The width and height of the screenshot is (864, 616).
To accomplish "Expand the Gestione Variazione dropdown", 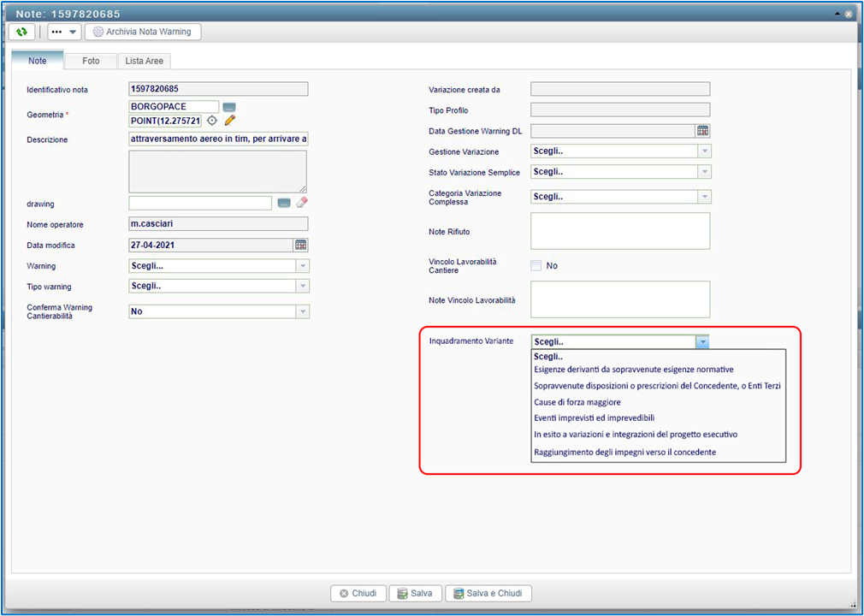I will pos(704,151).
